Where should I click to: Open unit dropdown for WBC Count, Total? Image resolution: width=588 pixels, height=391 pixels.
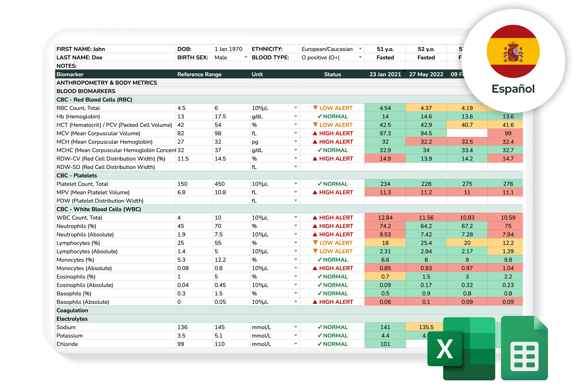pyautogui.click(x=296, y=217)
